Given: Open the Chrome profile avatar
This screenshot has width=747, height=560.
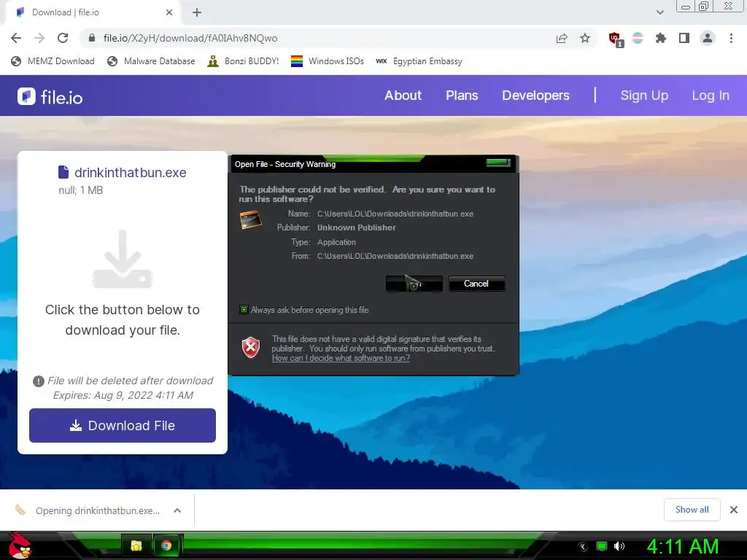Looking at the screenshot, I should point(708,38).
